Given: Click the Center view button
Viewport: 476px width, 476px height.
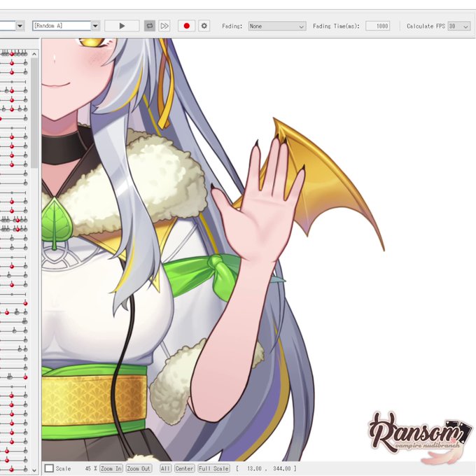Looking at the screenshot, I should click(x=184, y=468).
